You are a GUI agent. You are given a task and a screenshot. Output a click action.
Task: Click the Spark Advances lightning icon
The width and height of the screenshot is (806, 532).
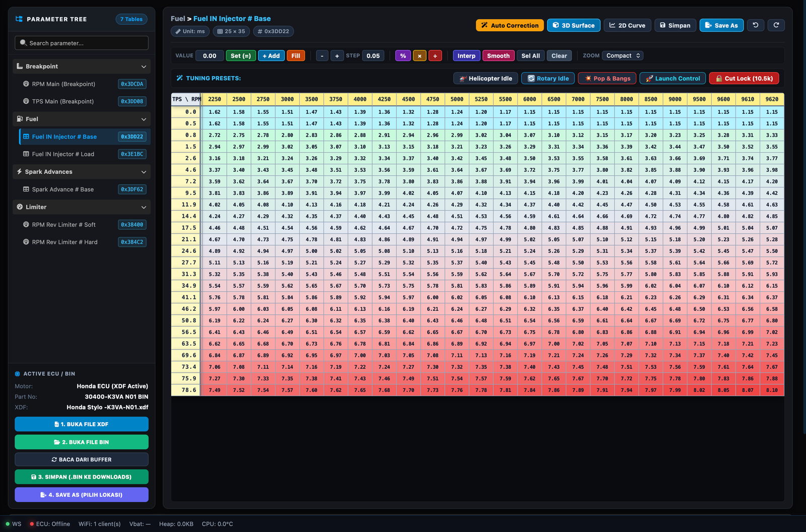pyautogui.click(x=20, y=172)
